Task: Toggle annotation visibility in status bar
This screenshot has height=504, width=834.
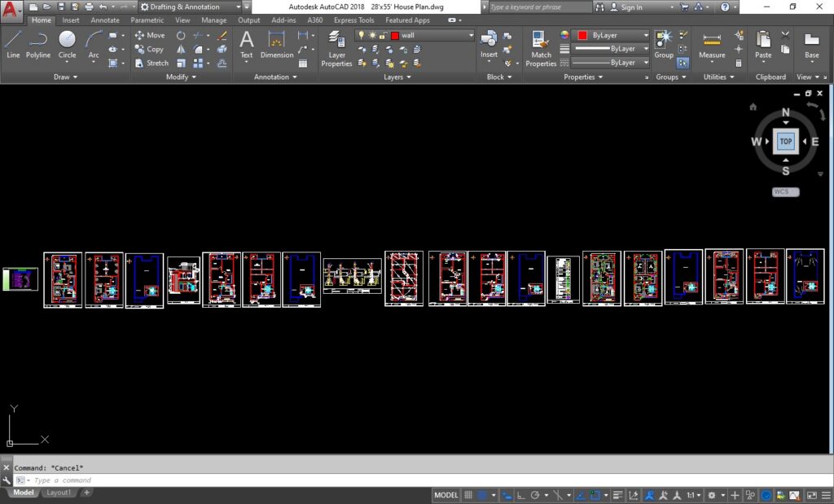Action: pos(649,495)
